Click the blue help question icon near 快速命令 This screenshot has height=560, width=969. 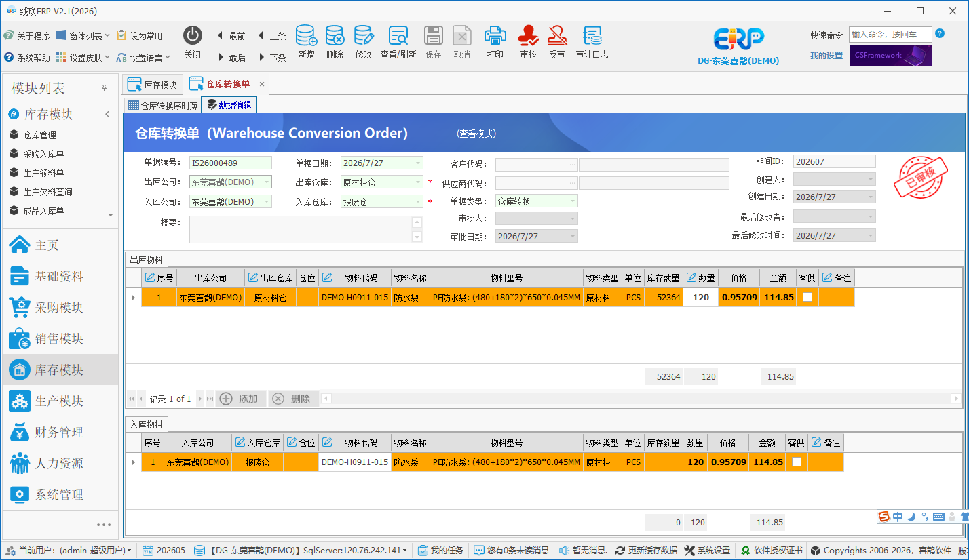point(939,33)
